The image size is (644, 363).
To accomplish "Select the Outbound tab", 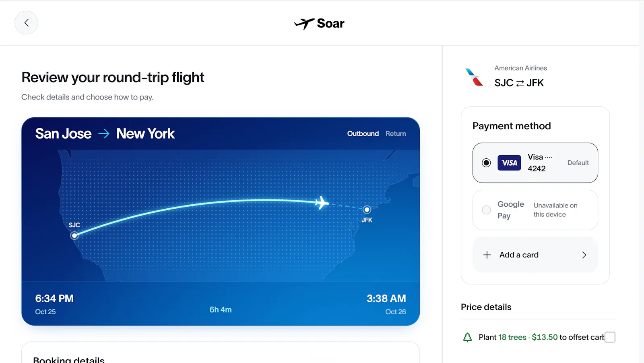I will pos(363,134).
